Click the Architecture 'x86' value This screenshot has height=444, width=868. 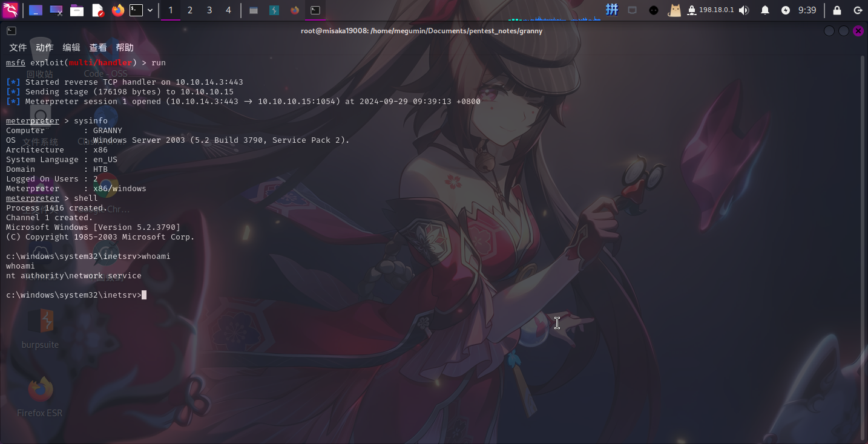pos(100,150)
